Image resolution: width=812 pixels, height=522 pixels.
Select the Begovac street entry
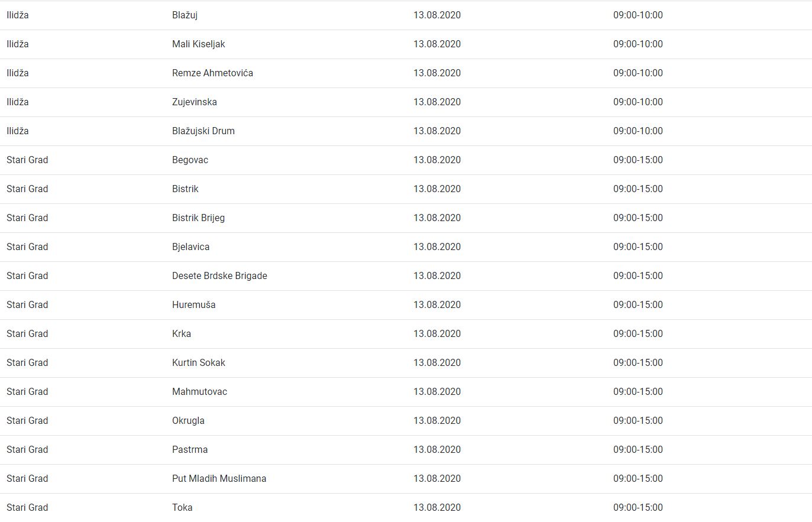(x=190, y=160)
